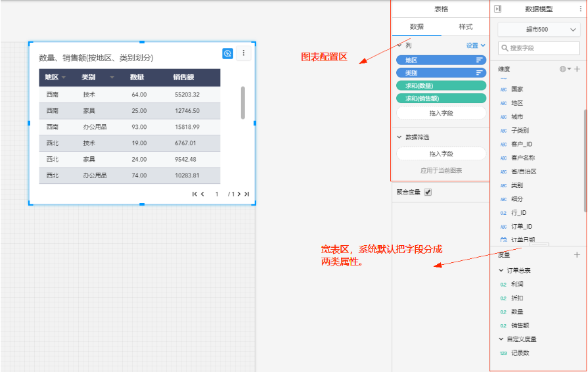Select the 地区 field in dimension list
This screenshot has width=588, height=372.
pos(517,103)
